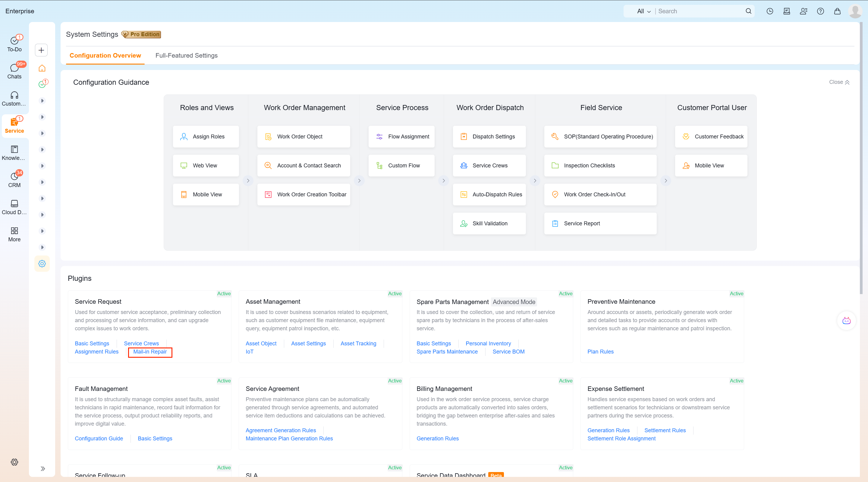
Task: Open Chats from the left sidebar
Action: pyautogui.click(x=14, y=71)
